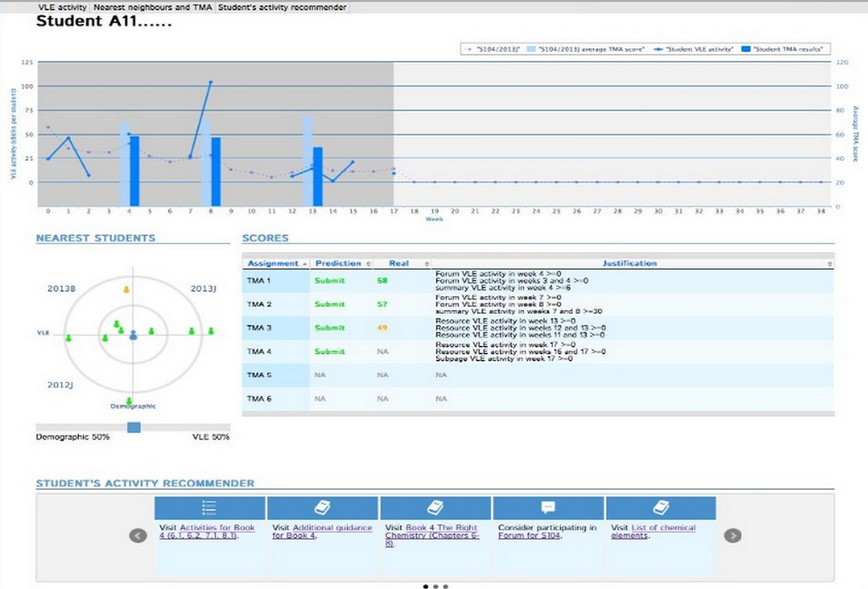Adjust the Demographic/VLE weighting slider handle

coord(134,427)
